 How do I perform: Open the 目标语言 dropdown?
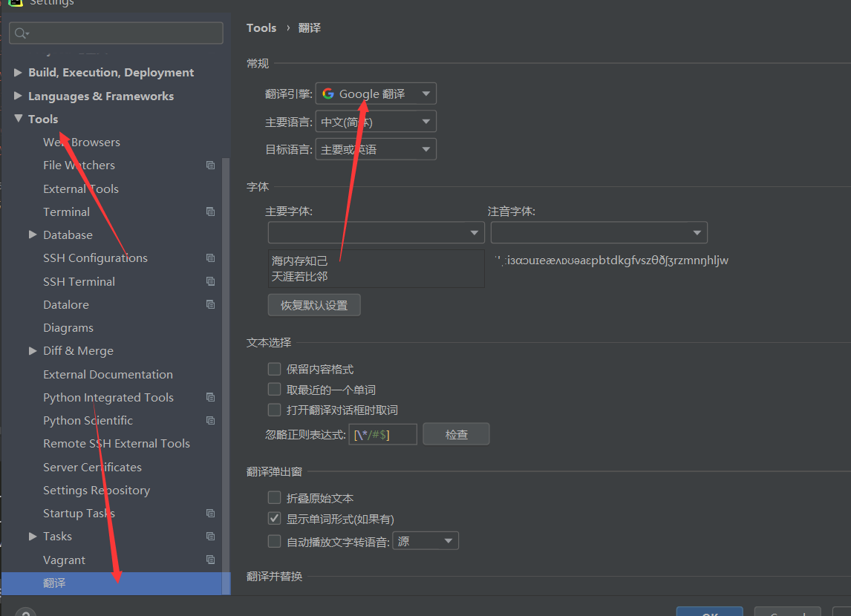pos(376,149)
